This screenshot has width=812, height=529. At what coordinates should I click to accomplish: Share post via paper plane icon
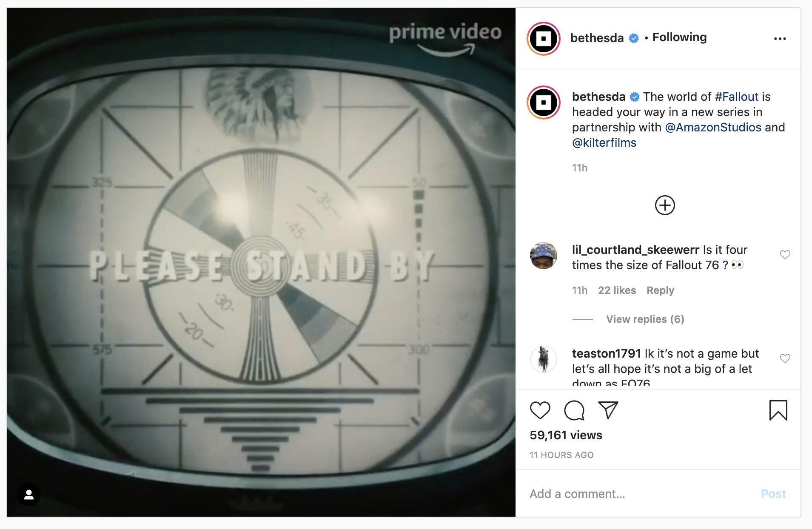tap(608, 410)
